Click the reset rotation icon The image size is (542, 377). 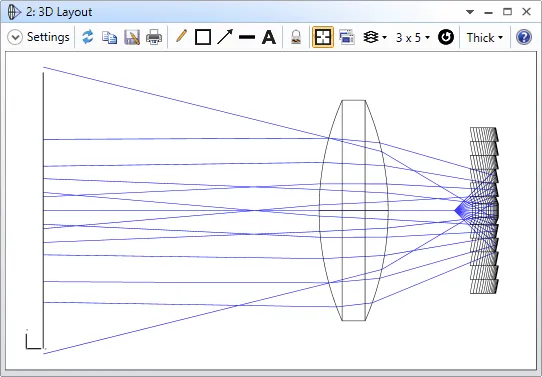click(446, 37)
